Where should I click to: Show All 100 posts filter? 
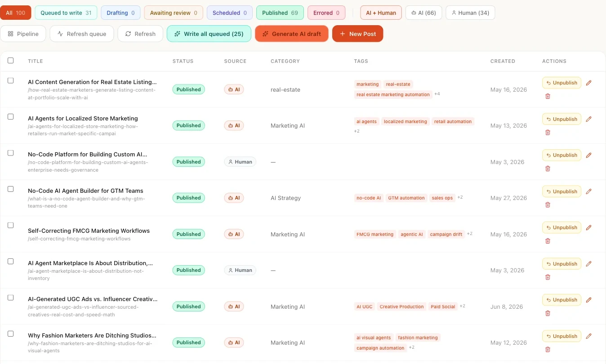pos(16,13)
